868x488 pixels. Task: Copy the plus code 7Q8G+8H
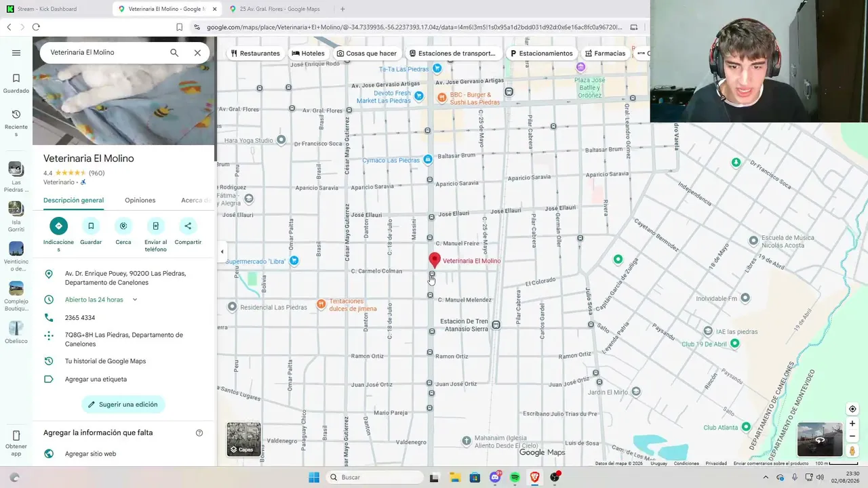pyautogui.click(x=124, y=340)
